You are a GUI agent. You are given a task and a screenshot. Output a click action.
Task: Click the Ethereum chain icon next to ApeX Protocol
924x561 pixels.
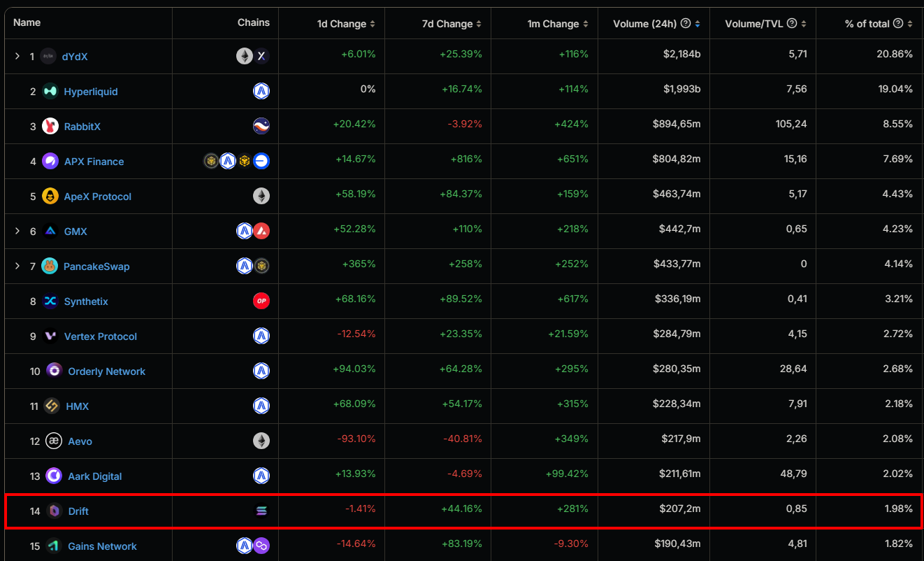coord(261,196)
